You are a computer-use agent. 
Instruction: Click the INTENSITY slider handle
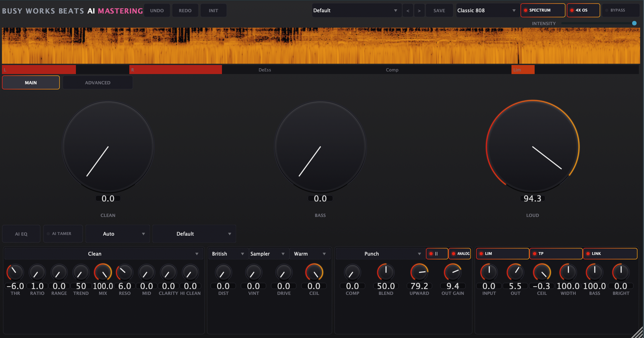[x=634, y=23]
